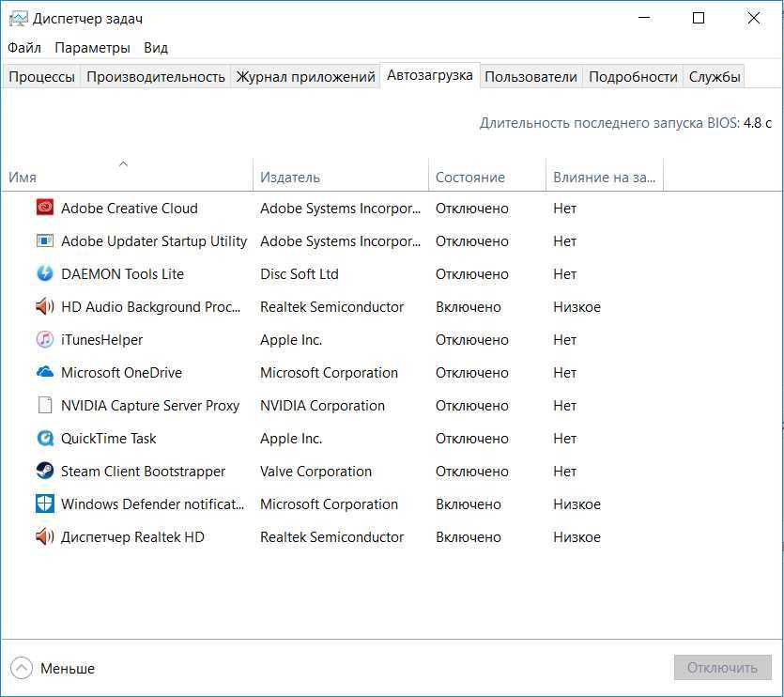Click Apple Inc. publisher in iTunesHelper row
The height and width of the screenshot is (697, 784).
(x=291, y=340)
